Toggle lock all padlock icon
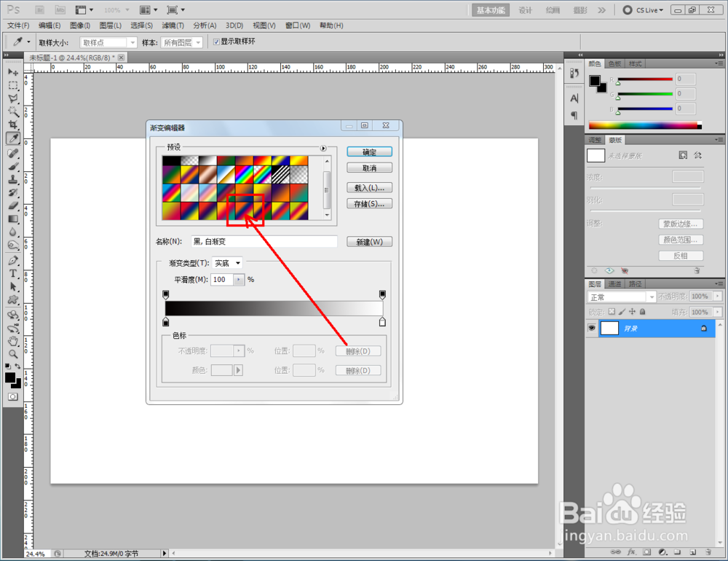The image size is (728, 561). (642, 312)
